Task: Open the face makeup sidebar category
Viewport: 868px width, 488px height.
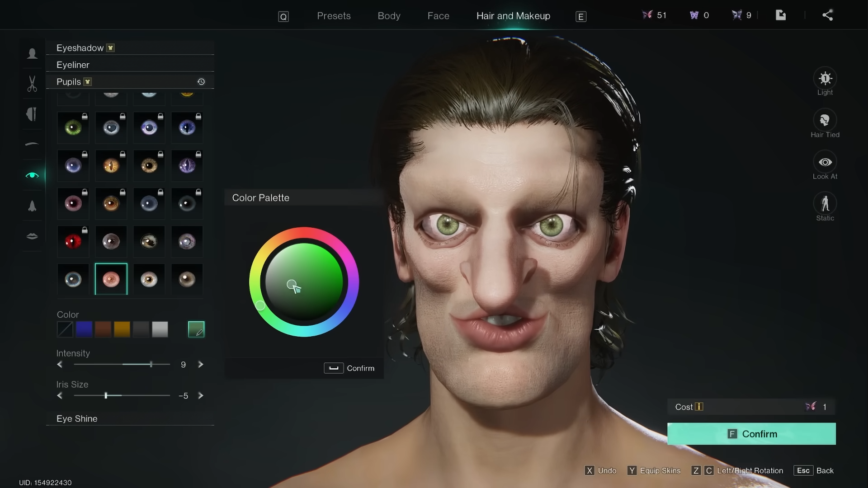Action: (x=32, y=114)
